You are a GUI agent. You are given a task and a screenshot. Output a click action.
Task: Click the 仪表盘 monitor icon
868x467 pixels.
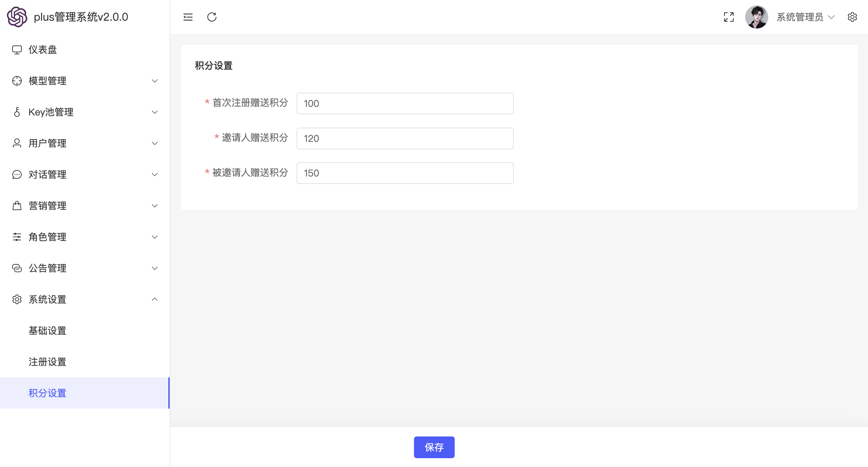17,50
